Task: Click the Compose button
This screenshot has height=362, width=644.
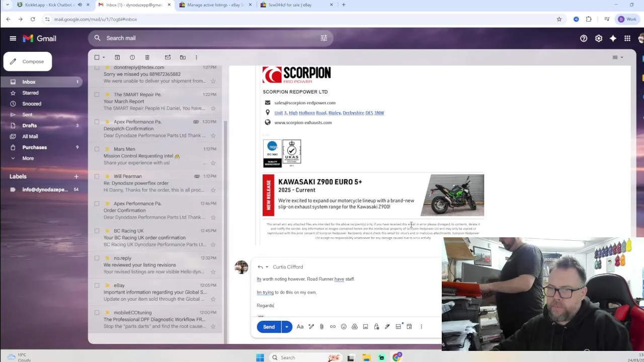Action: click(28, 61)
